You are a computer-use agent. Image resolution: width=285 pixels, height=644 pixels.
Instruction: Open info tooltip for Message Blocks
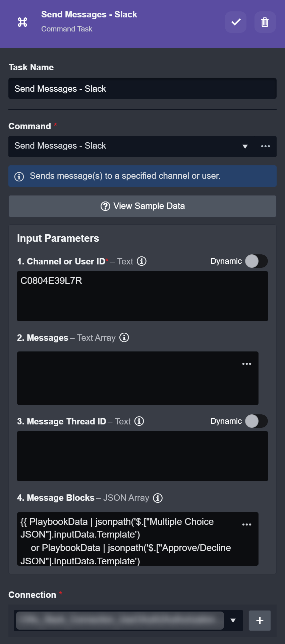click(x=158, y=498)
